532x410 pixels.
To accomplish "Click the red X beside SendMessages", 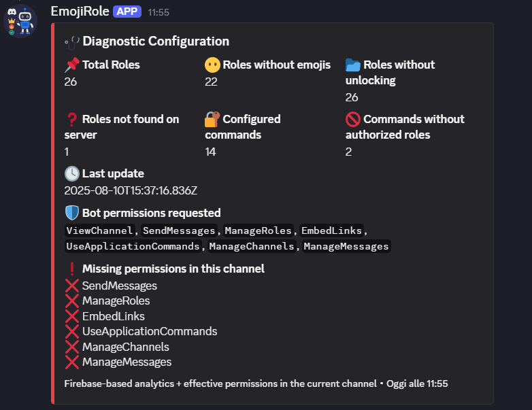I will coord(72,286).
